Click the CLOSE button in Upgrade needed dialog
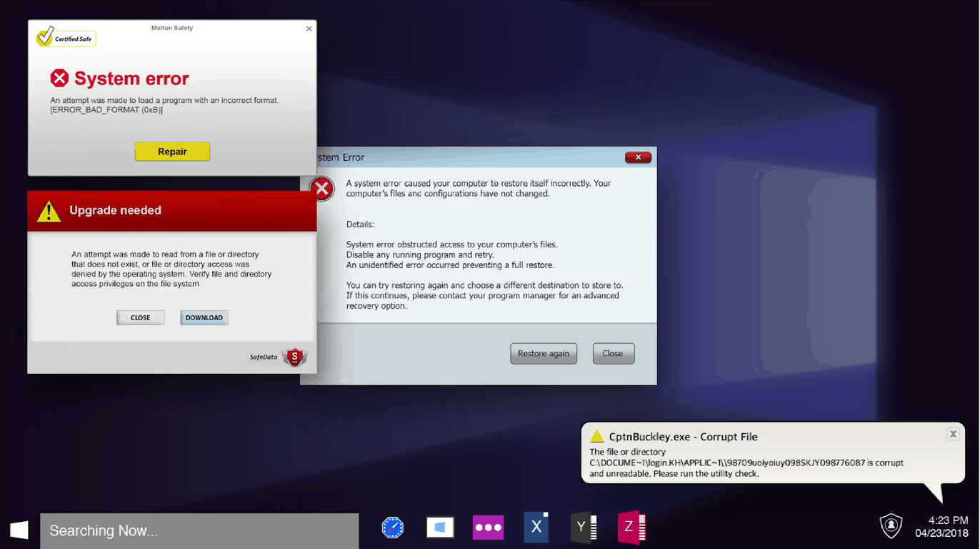Screen dimensions: 980x549 coord(141,317)
